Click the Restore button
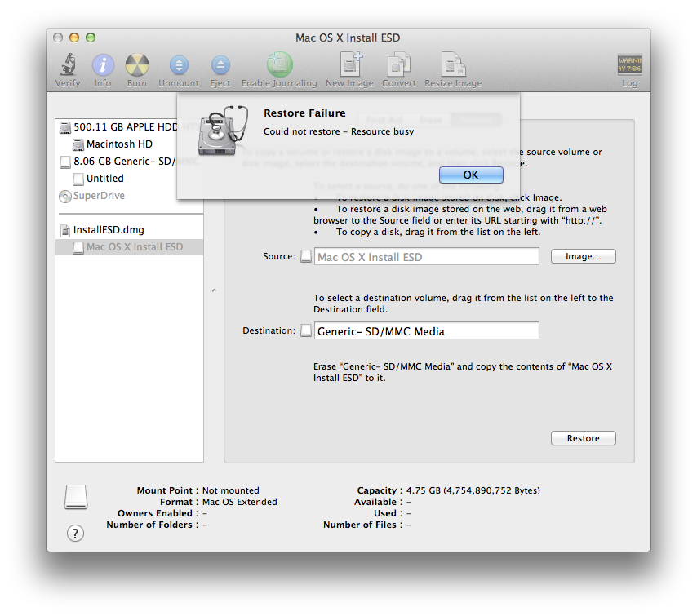This screenshot has width=697, height=616. [584, 438]
